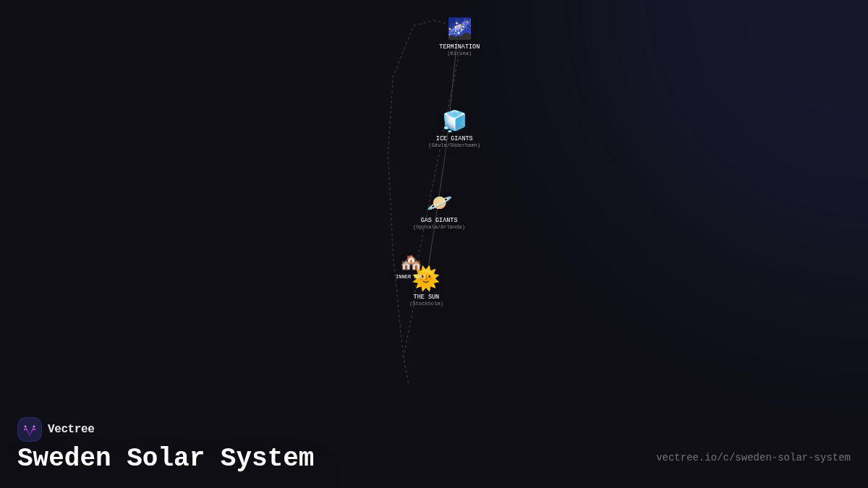This screenshot has height=488, width=868.
Task: Click the (Stockholm) subtitle under THE SUN
Action: pyautogui.click(x=426, y=304)
